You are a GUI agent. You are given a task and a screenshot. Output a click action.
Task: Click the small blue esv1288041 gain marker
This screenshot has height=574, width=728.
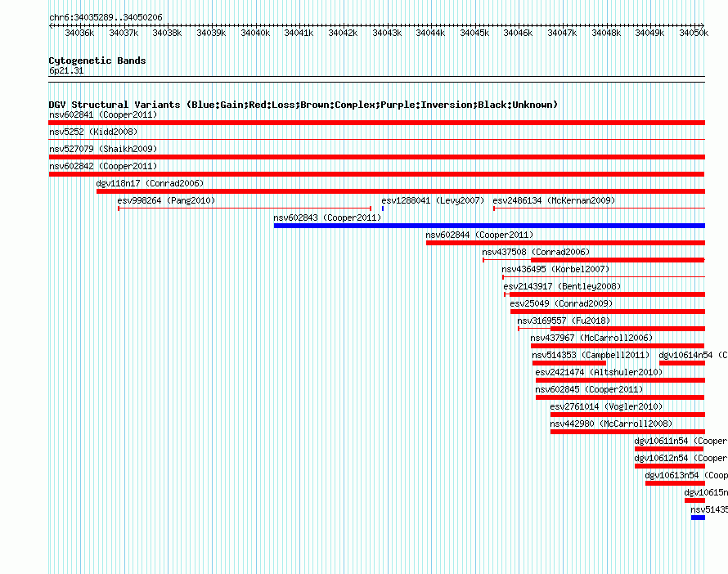tap(383, 209)
